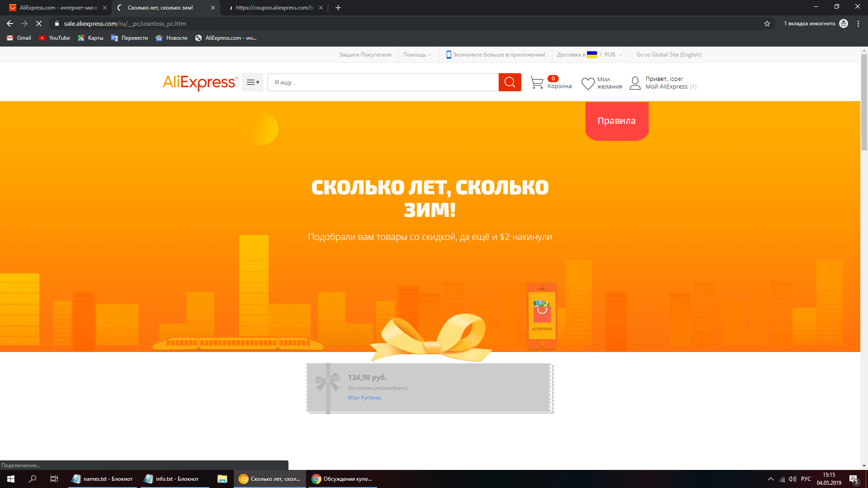
Task: Open Windows taskbar search
Action: (x=33, y=479)
